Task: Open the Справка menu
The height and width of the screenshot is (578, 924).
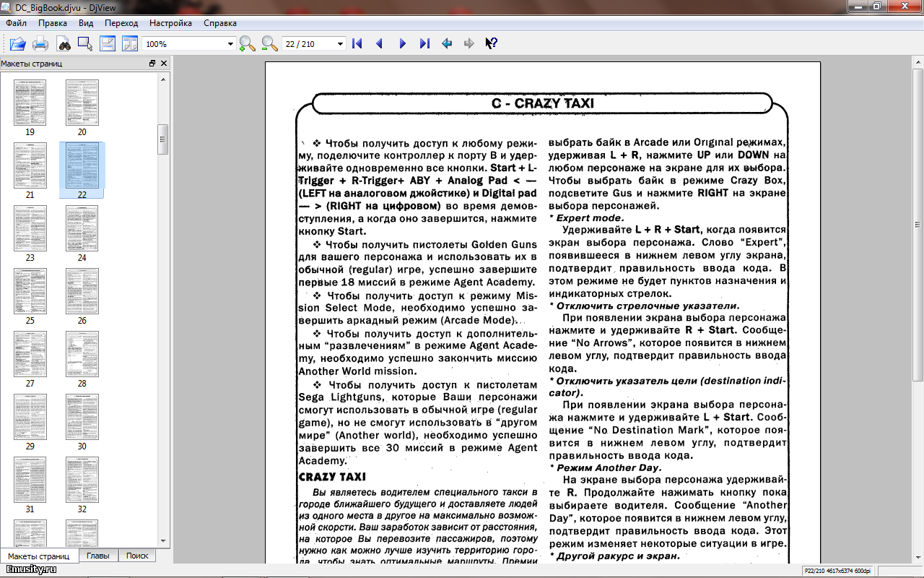Action: (x=220, y=23)
